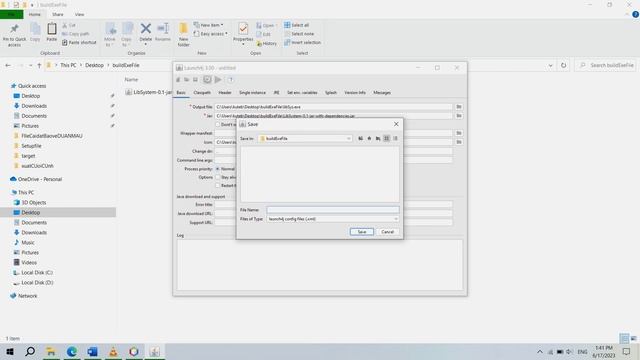Select Downloads under Quick access
Viewport: 640px width, 360px height.
(34, 106)
